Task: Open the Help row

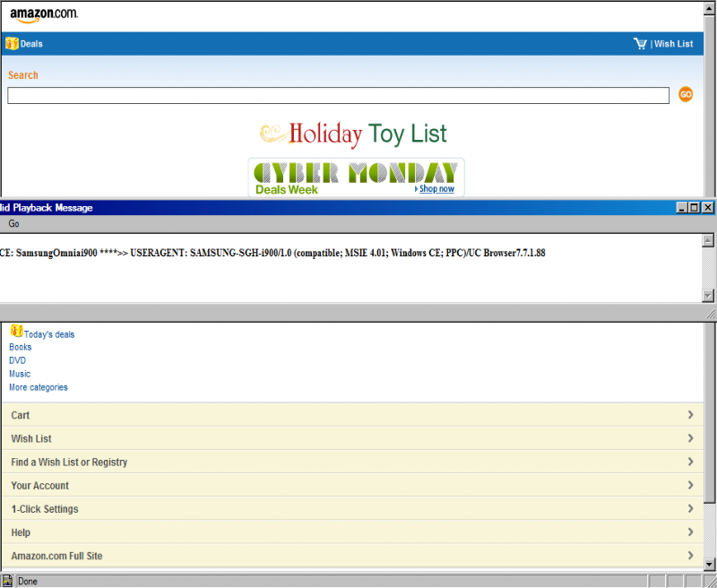Action: click(352, 532)
